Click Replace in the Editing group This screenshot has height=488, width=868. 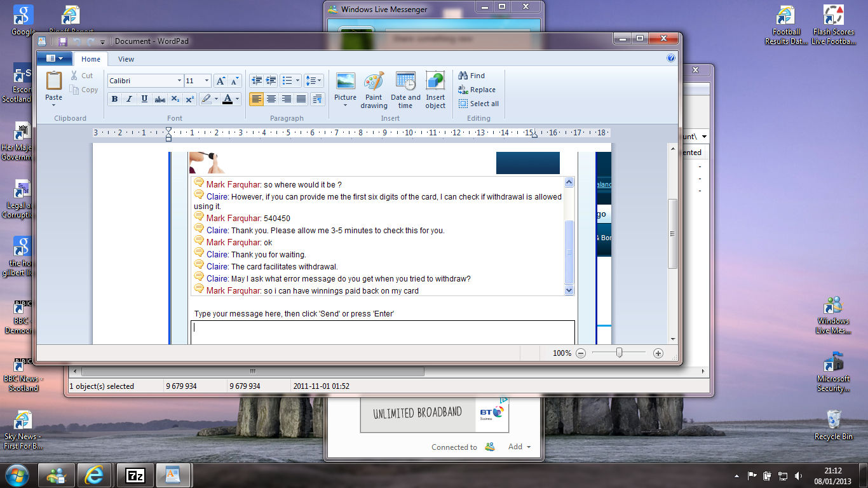[477, 90]
